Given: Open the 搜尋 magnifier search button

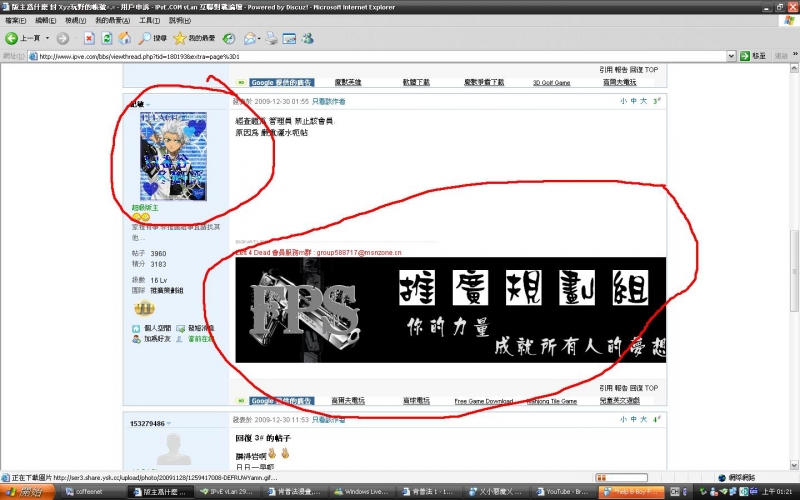Looking at the screenshot, I should click(153, 38).
